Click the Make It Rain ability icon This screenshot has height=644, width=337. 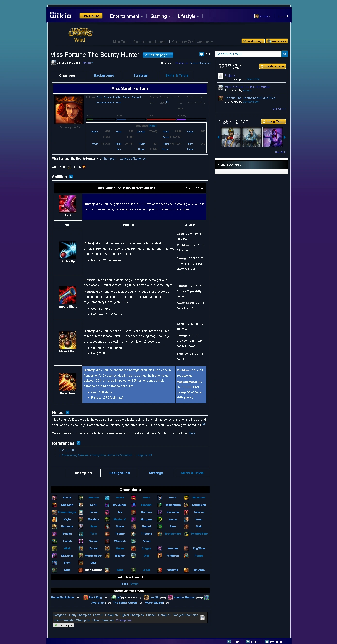click(68, 340)
